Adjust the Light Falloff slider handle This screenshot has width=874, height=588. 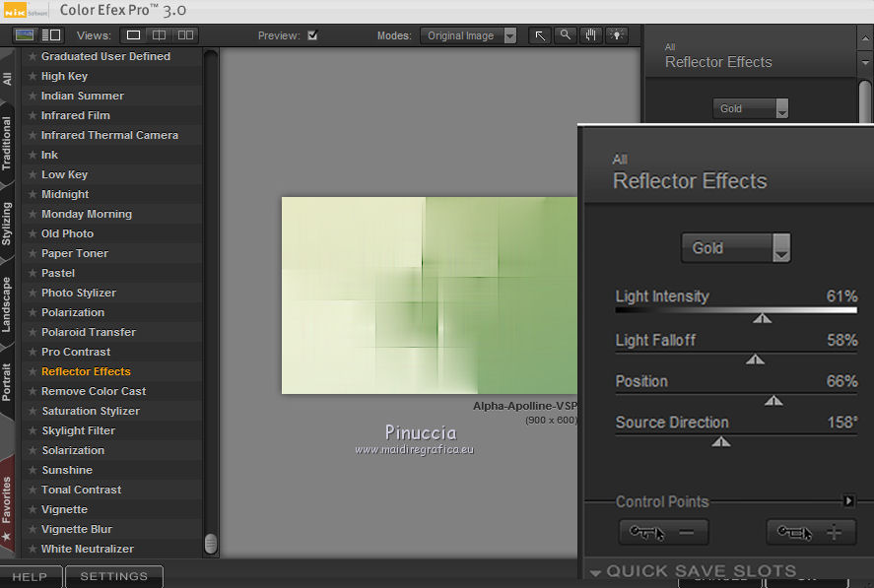tap(756, 359)
